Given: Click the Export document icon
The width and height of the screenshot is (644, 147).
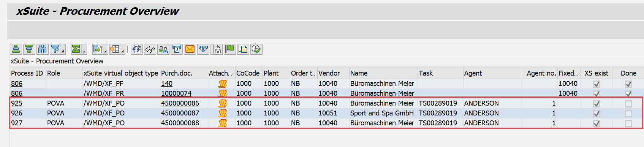Looking at the screenshot, I should (97, 49).
